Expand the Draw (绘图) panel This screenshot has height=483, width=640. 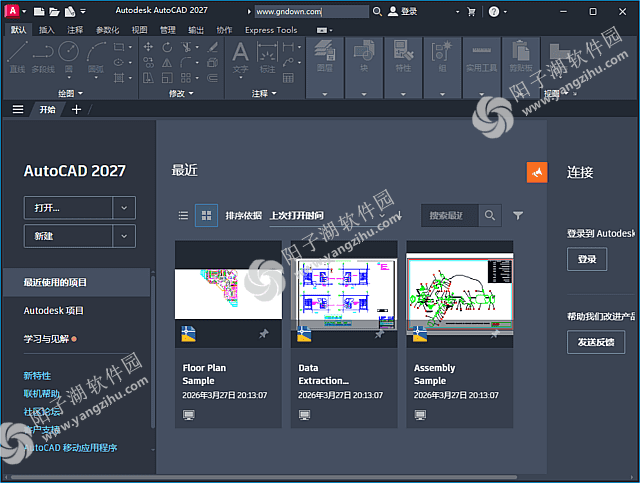70,93
